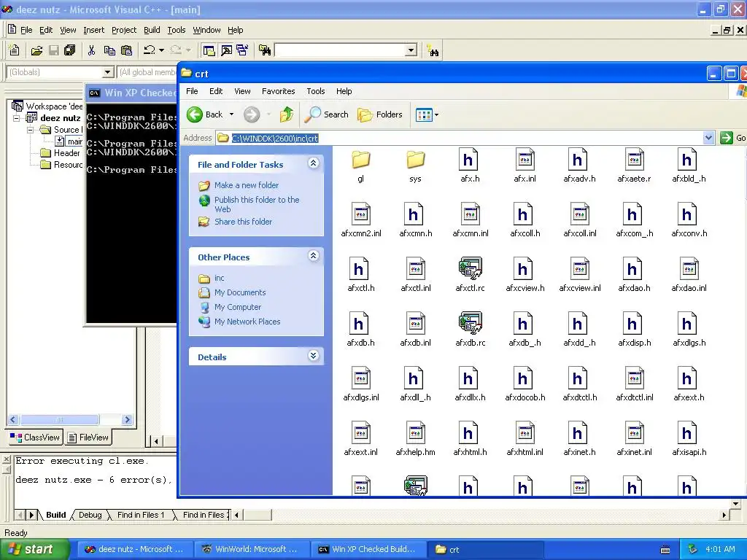Click the Go button beside address bar
This screenshot has width=747, height=560.
pyautogui.click(x=732, y=138)
